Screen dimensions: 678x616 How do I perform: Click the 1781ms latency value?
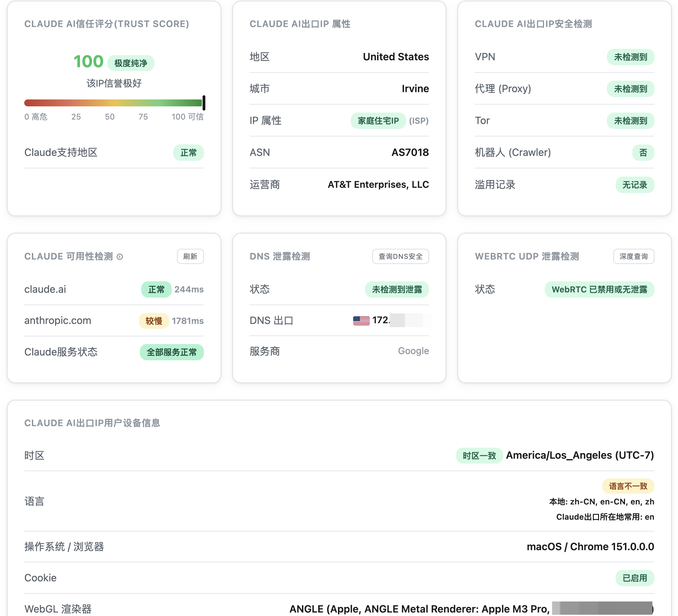click(x=188, y=321)
